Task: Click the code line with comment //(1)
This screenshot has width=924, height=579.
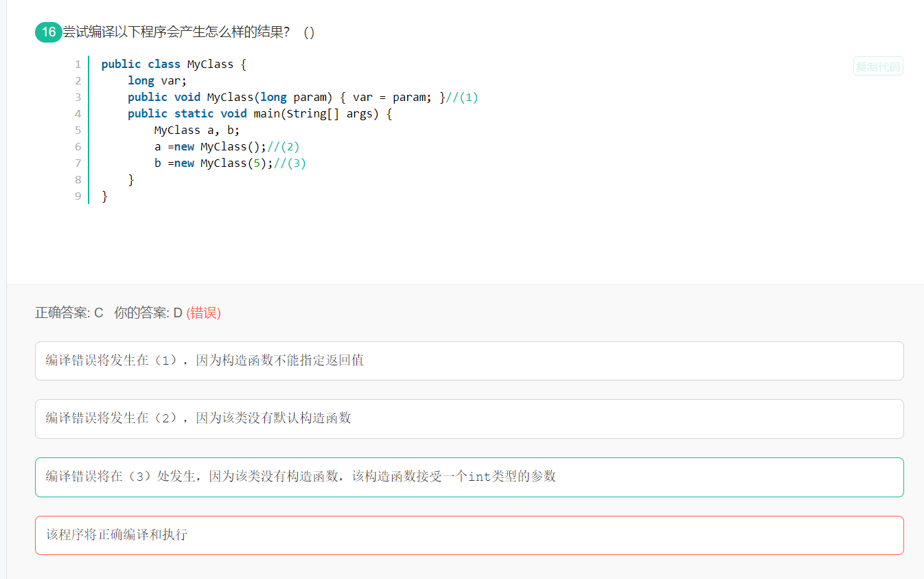Action: pyautogui.click(x=303, y=97)
